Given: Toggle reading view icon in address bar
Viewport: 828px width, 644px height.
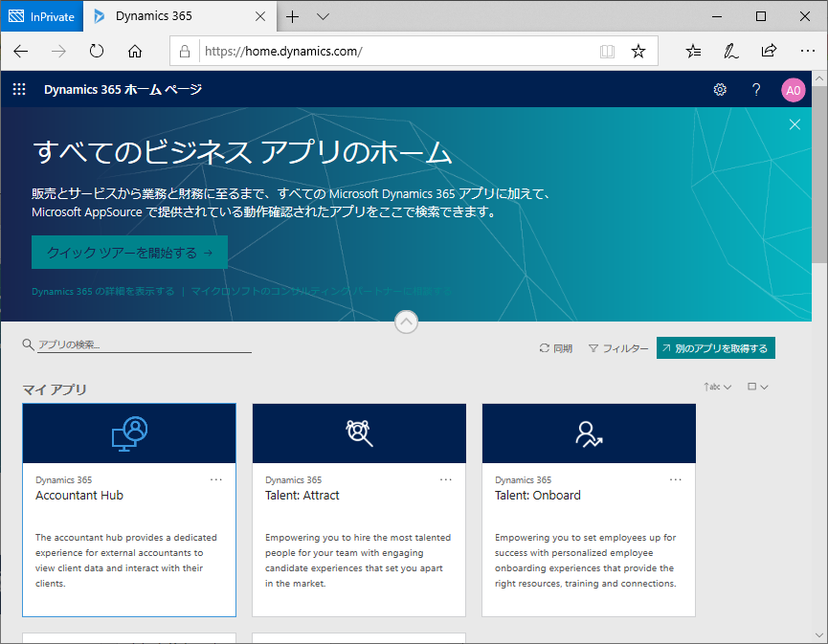Looking at the screenshot, I should click(x=607, y=52).
